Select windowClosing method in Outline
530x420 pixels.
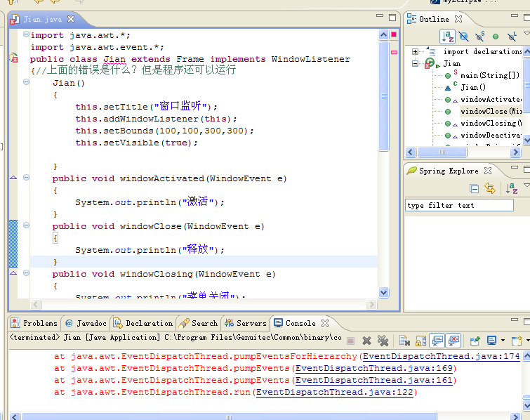(x=491, y=123)
